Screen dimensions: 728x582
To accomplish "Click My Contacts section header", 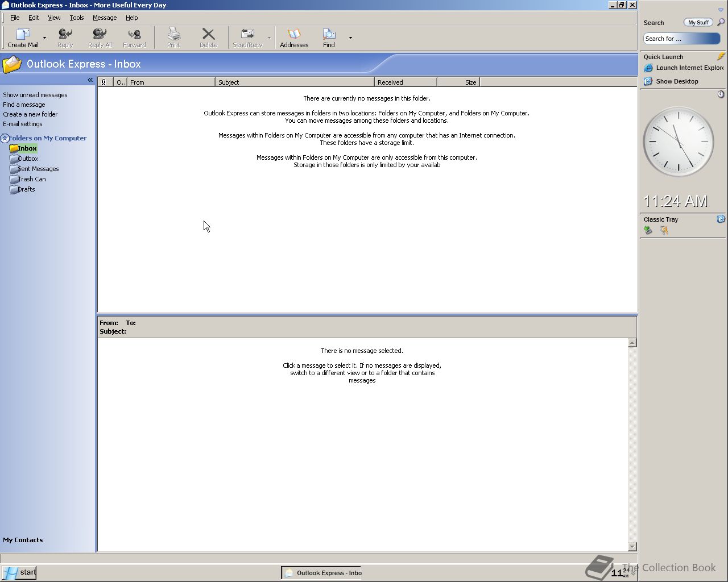I will pos(23,540).
